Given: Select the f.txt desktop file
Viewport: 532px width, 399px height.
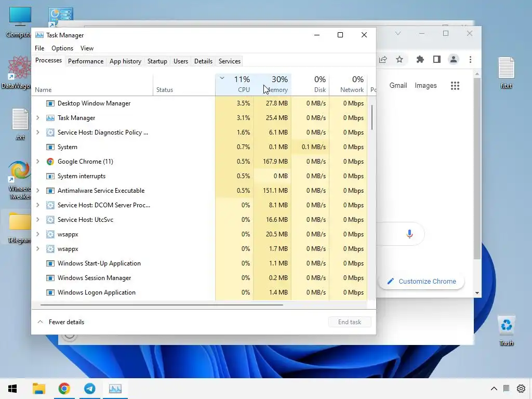Looking at the screenshot, I should coord(506,73).
